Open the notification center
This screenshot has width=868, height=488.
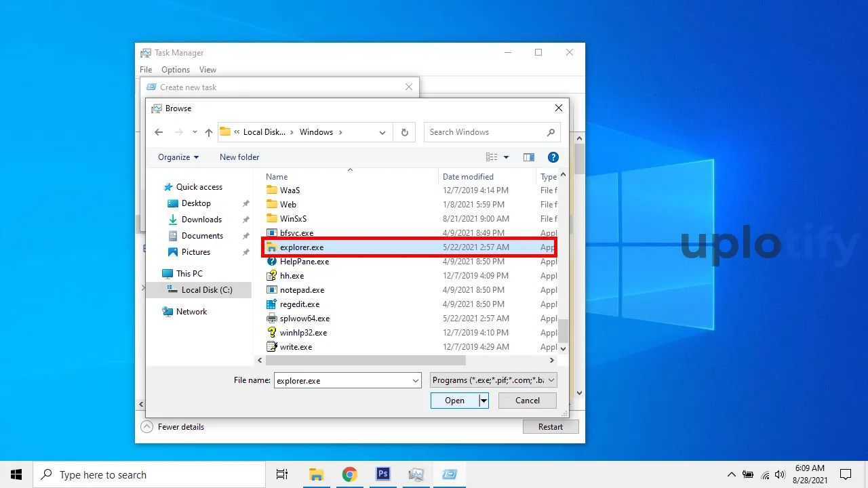[846, 474]
